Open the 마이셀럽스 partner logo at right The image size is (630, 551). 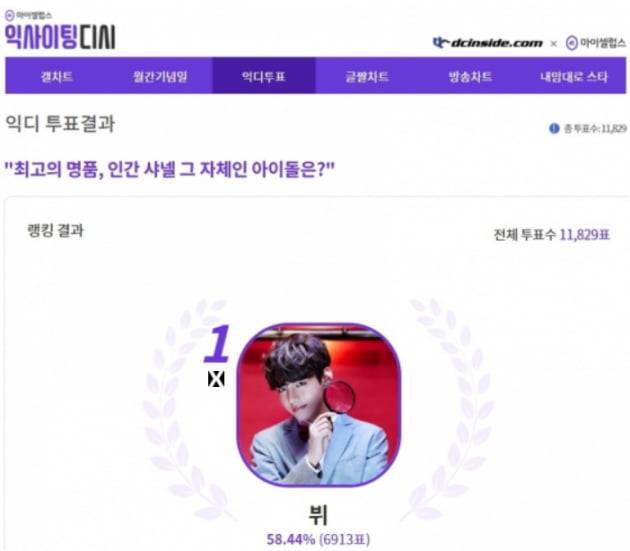click(x=595, y=43)
